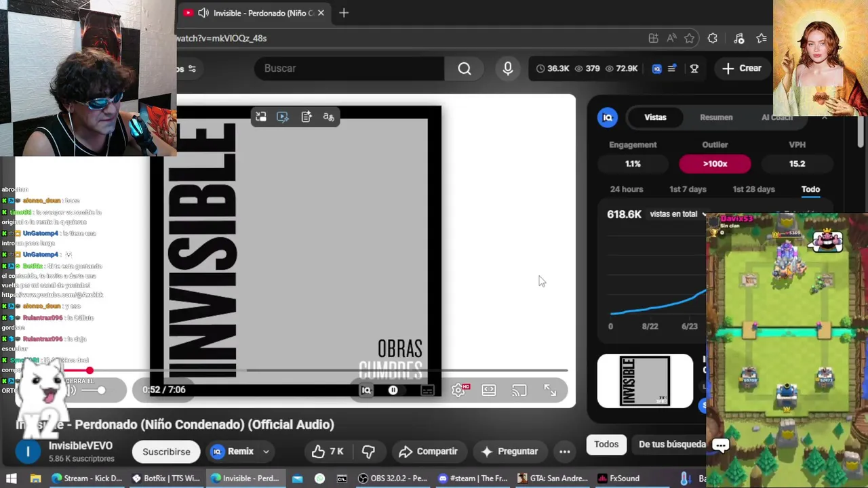Subscribe with the Suscribirse button
This screenshot has height=488, width=868.
coord(166,451)
